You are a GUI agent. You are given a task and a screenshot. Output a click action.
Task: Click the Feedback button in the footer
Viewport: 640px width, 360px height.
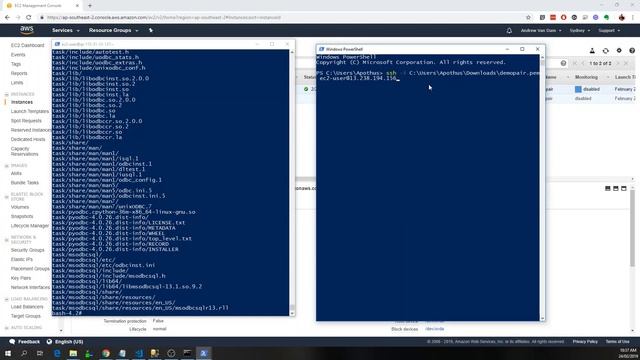click(x=24, y=342)
